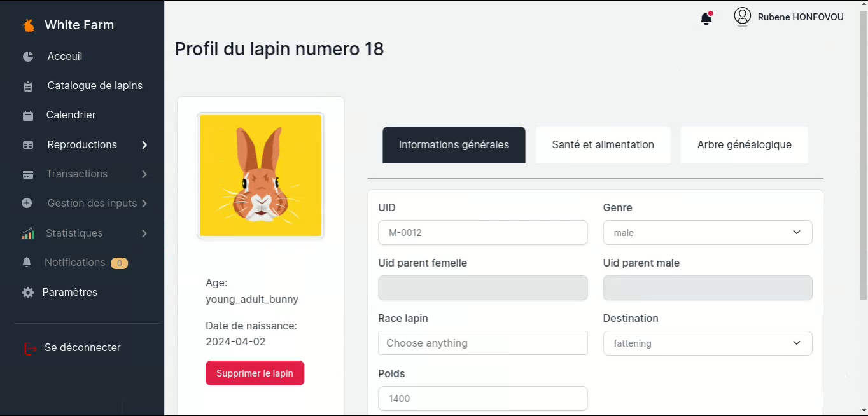Click the Statistiques bar chart icon
Screen dimensions: 868x416
pyautogui.click(x=28, y=233)
